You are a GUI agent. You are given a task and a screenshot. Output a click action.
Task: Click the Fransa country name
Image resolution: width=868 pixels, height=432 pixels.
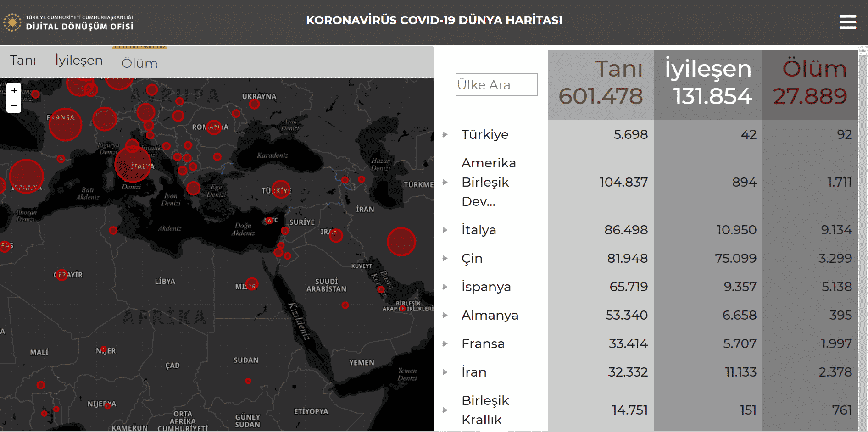tap(483, 343)
